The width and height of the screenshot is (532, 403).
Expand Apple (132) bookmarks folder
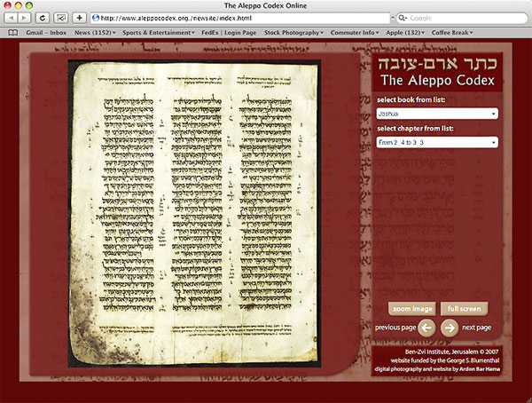405,33
